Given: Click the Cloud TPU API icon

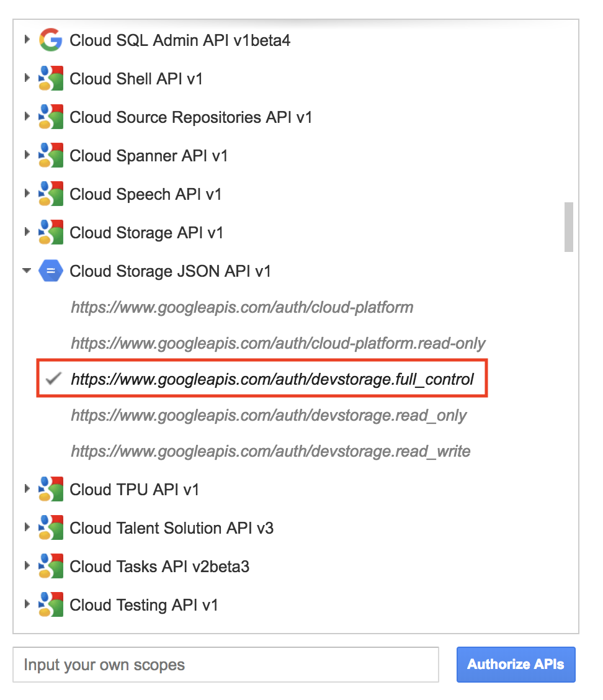Looking at the screenshot, I should [50, 490].
